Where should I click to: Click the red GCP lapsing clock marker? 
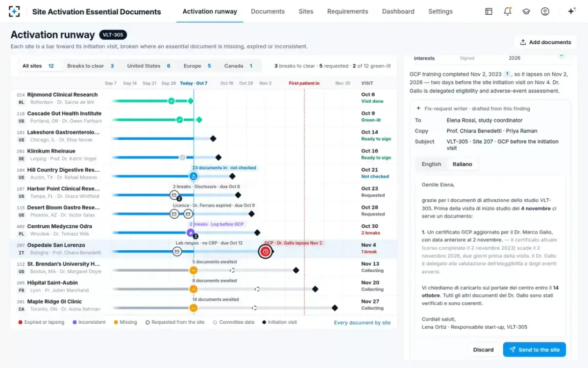[265, 252]
